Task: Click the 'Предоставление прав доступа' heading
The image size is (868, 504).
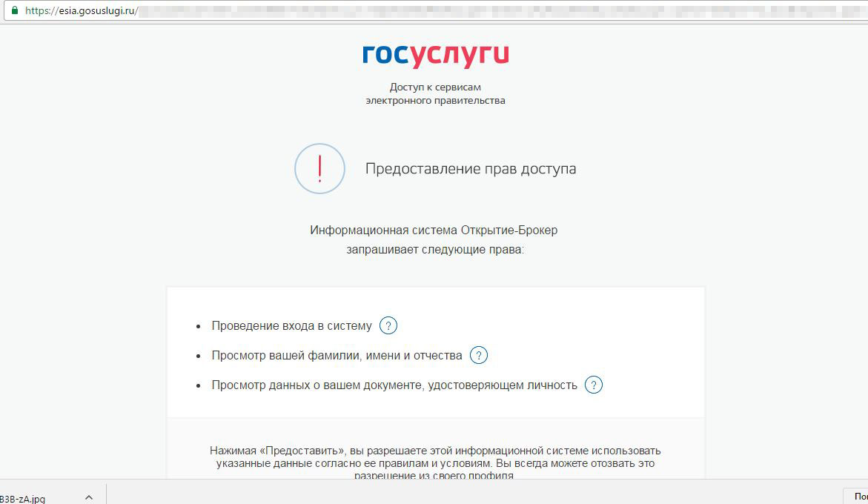Action: point(470,169)
